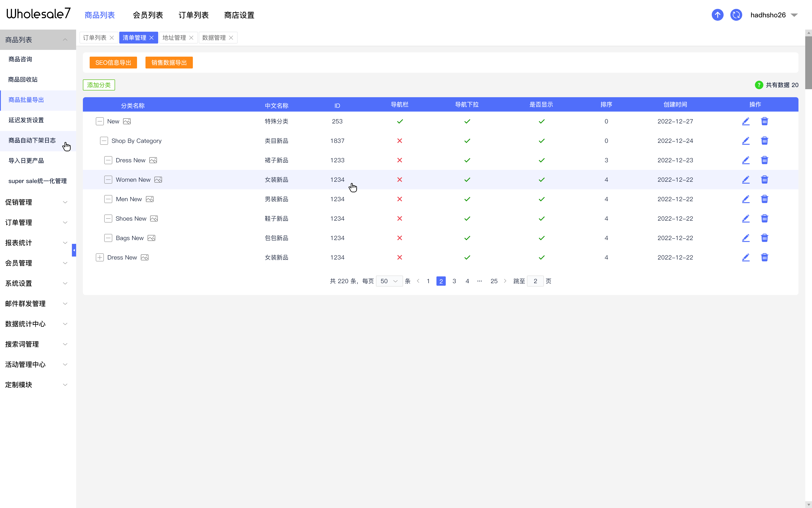The height and width of the screenshot is (508, 812).
Task: Go to the next page arrow
Action: click(505, 281)
